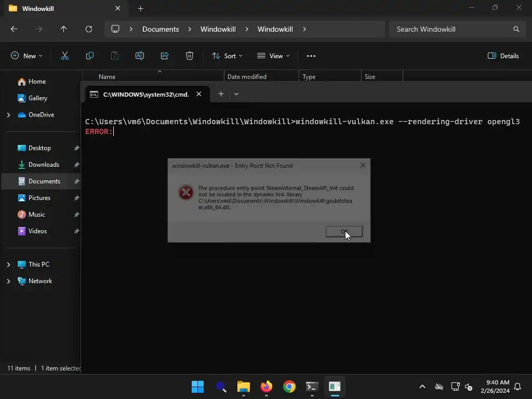Sort by Date modified column
The width and height of the screenshot is (532, 399).
(x=261, y=76)
